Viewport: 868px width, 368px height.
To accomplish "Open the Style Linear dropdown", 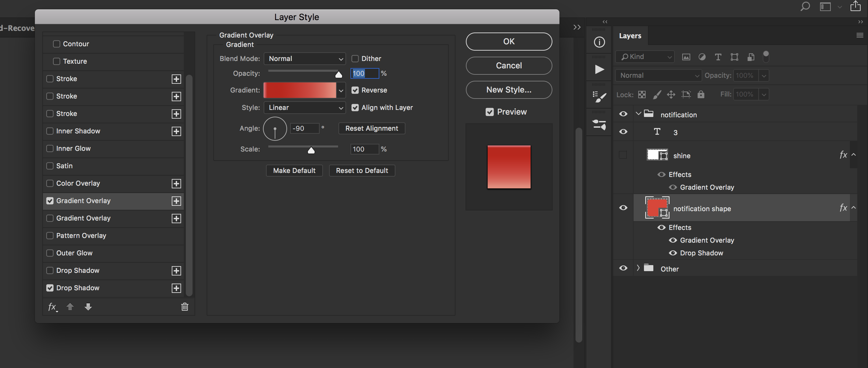I will point(305,108).
